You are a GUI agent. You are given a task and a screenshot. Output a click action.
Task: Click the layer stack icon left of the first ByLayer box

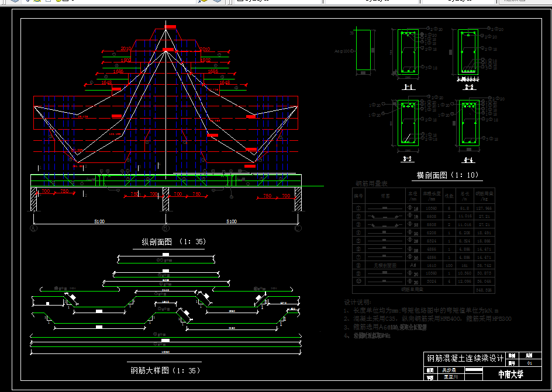[218, 1]
